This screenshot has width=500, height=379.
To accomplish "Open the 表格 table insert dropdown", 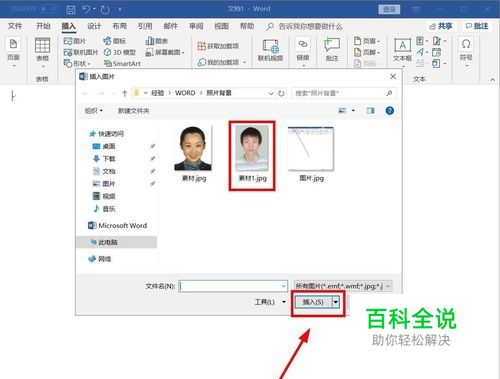I will click(42, 52).
